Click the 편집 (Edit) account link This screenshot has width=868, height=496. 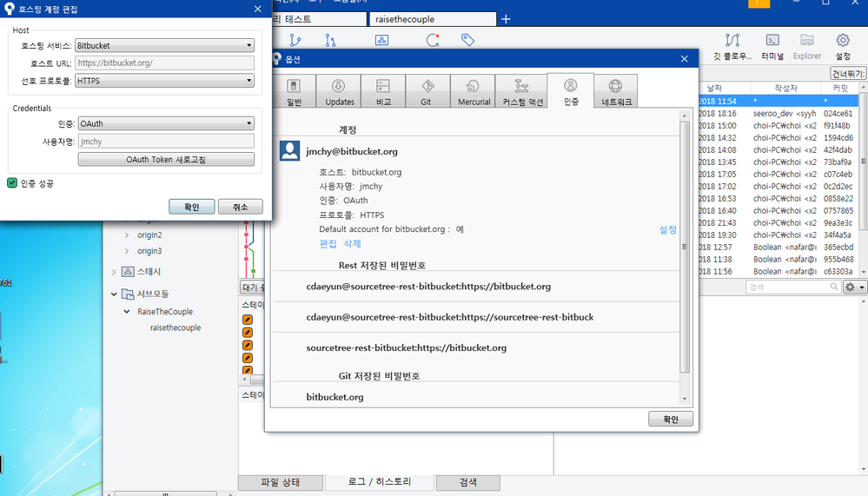tap(328, 243)
